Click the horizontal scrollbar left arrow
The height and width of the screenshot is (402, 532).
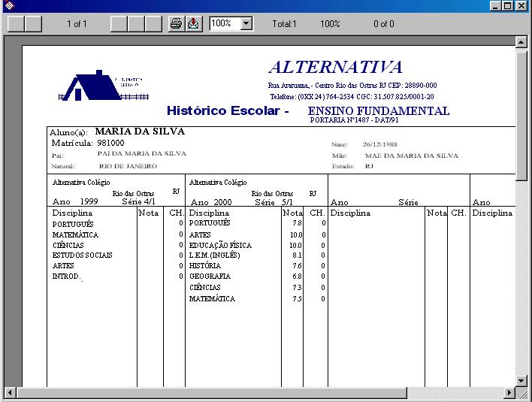click(11, 393)
